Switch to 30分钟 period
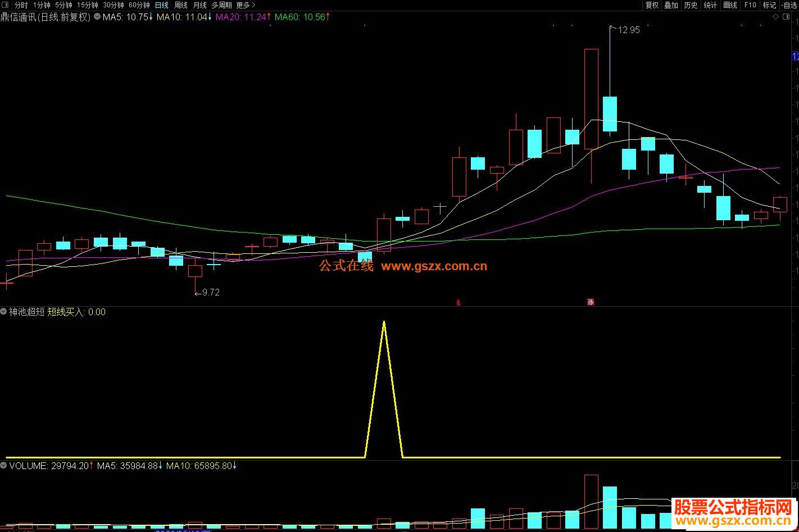799x532 pixels. point(113,5)
